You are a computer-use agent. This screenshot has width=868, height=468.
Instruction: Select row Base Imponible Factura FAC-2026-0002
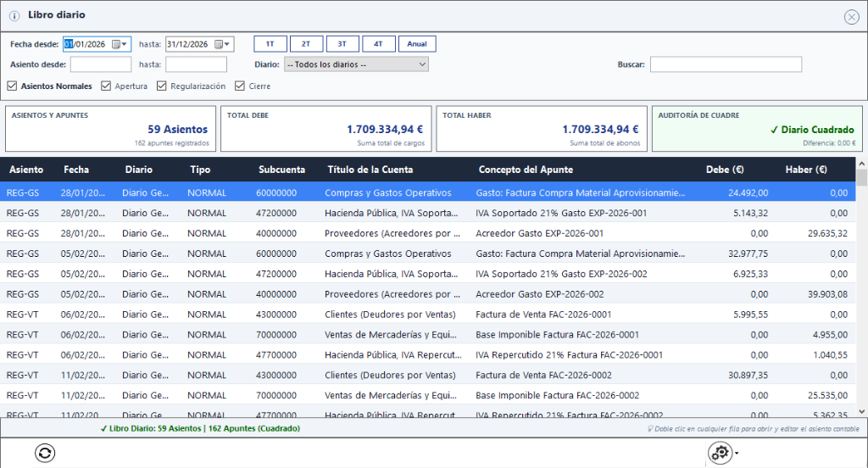tap(427, 395)
